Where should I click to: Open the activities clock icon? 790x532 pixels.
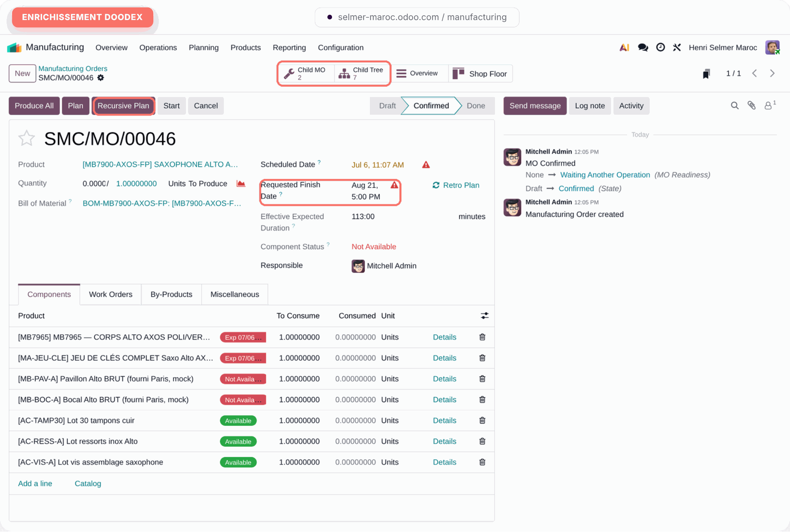coord(660,47)
